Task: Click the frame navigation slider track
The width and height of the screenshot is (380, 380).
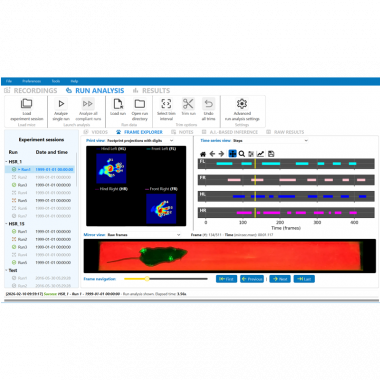Action: coord(166,279)
